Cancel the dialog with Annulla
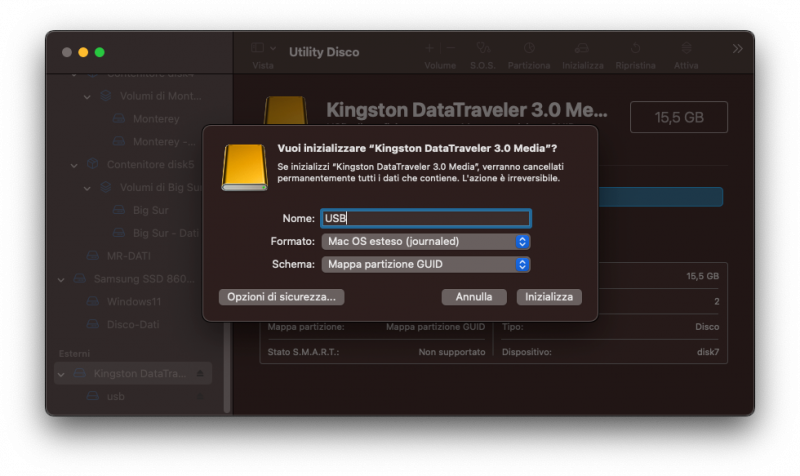The width and height of the screenshot is (800, 476). [x=474, y=297]
